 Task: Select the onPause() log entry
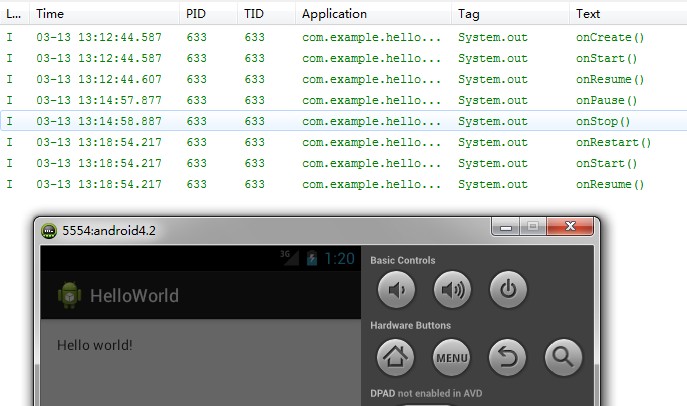344,100
